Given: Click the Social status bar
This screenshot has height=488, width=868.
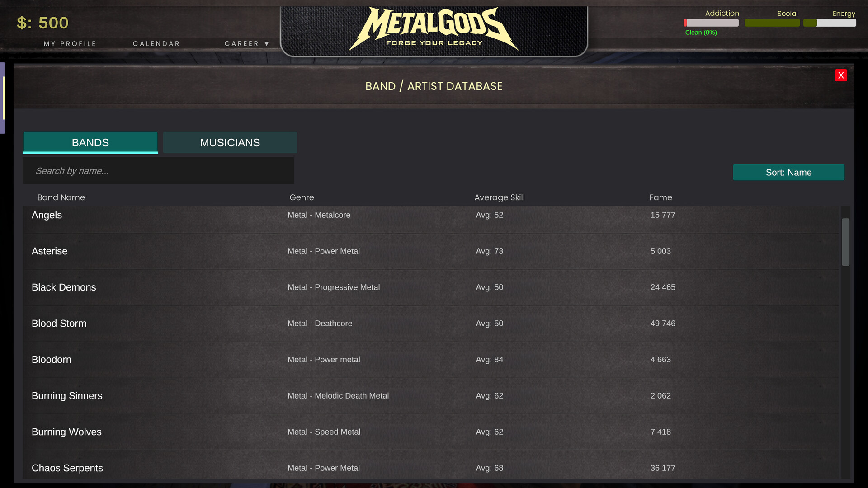Looking at the screenshot, I should pos(772,23).
